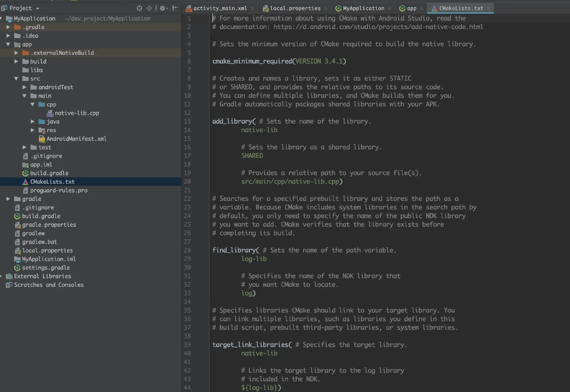
Task: Select proguard-rules.pro file
Action: [x=58, y=191]
